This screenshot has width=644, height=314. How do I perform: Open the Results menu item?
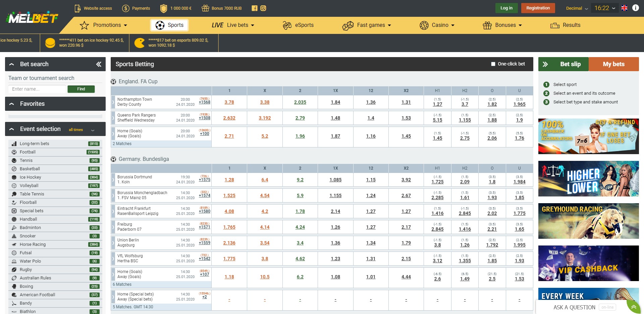565,25
